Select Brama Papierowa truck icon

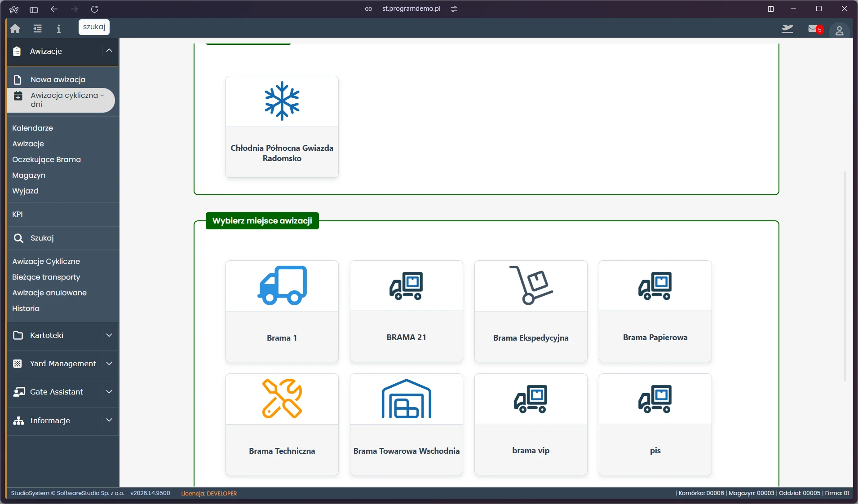655,285
